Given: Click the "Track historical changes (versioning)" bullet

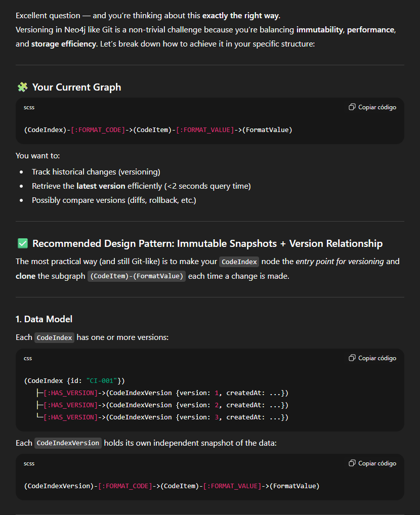Looking at the screenshot, I should 96,172.
